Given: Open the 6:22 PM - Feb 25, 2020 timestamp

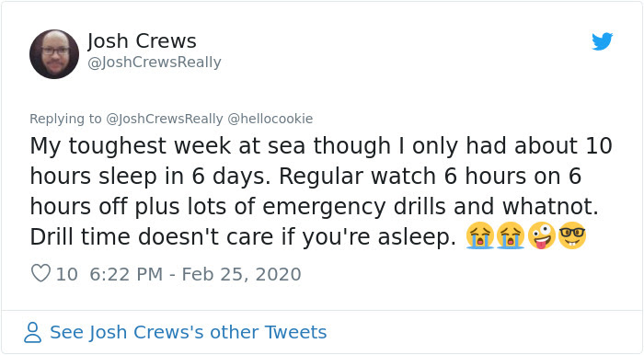Looking at the screenshot, I should tap(195, 274).
